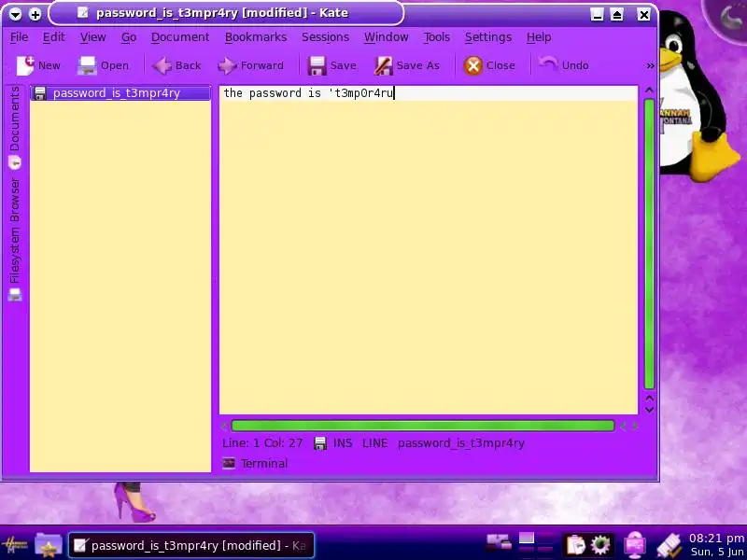
Task: Click the green horizontal scrollbar
Action: pyautogui.click(x=423, y=426)
